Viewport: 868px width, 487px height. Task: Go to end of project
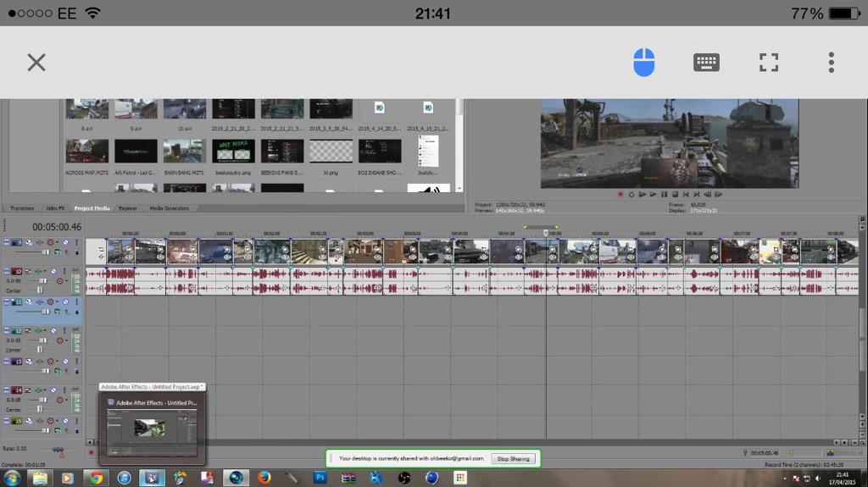tap(697, 194)
